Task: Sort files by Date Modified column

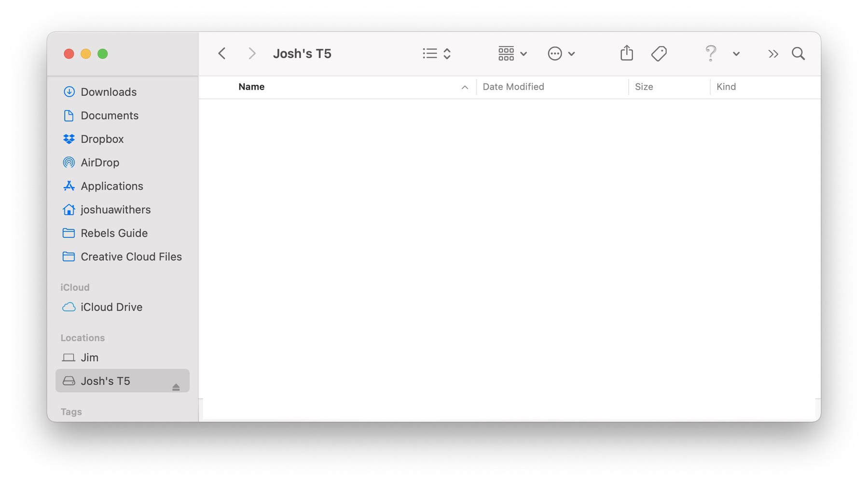Action: [513, 87]
